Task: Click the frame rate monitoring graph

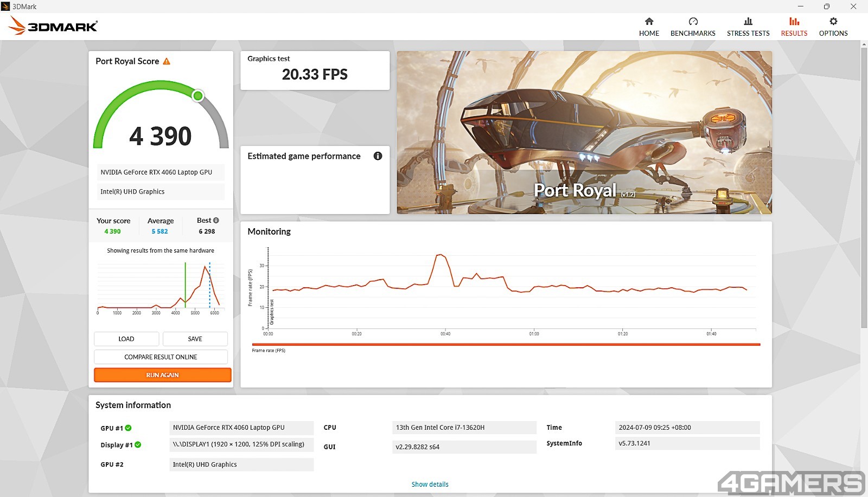Action: [x=502, y=291]
